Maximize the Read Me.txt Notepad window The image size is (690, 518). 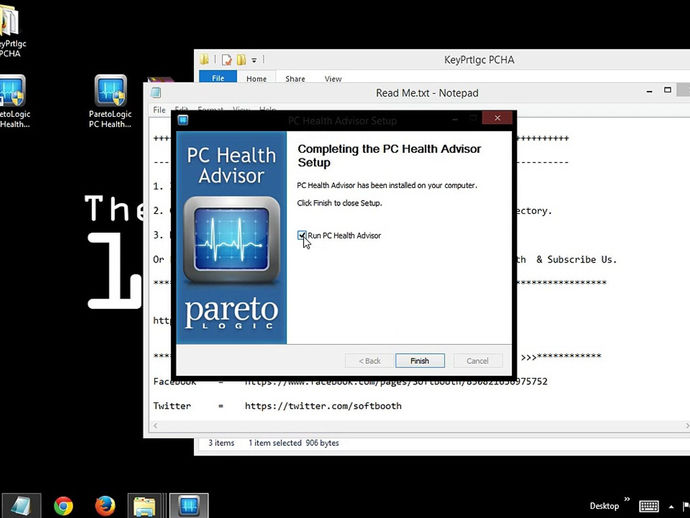pos(667,90)
